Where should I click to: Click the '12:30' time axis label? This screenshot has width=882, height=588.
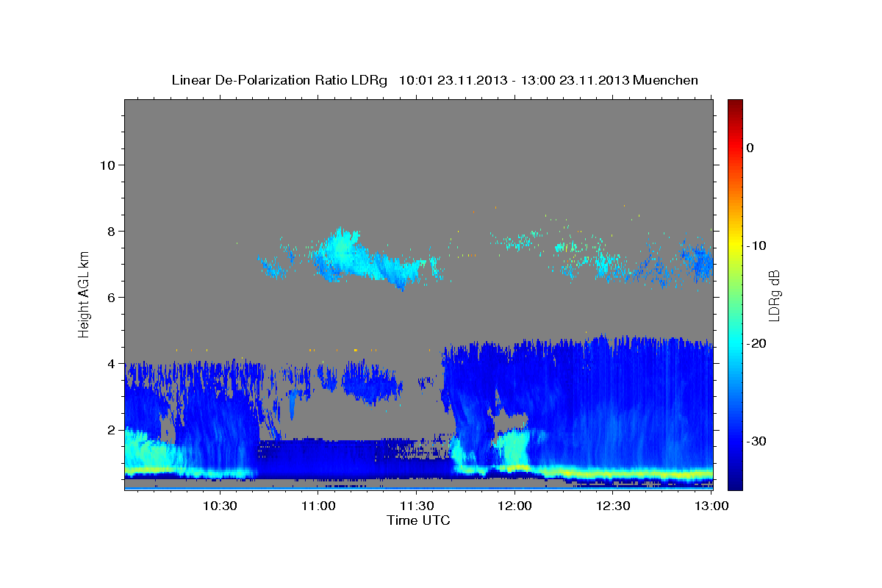click(613, 506)
